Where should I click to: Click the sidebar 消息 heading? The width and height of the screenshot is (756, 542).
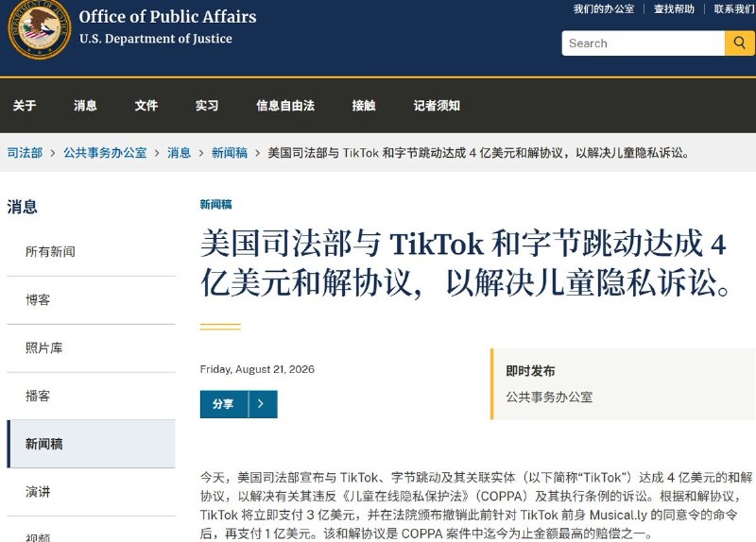(22, 207)
